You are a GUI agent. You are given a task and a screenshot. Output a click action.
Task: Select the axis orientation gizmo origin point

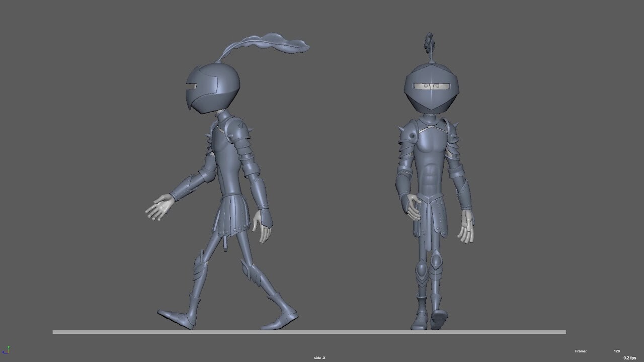(9, 353)
